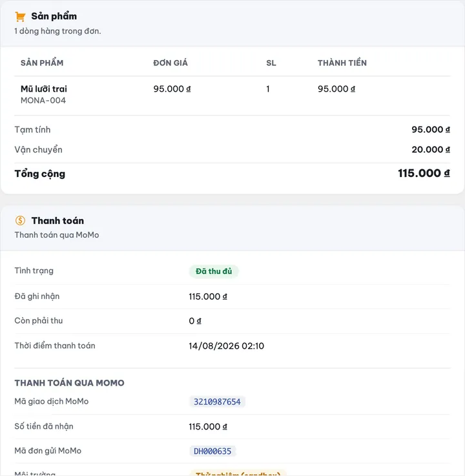Image resolution: width=465 pixels, height=476 pixels.
Task: Click the MoMo transaction code 3210987654
Action: [217, 402]
